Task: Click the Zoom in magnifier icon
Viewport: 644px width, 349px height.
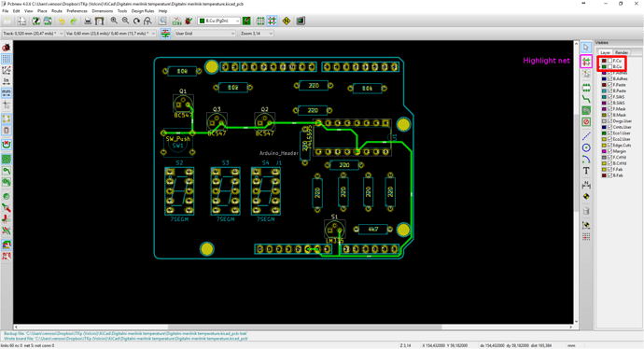Action: coord(114,21)
